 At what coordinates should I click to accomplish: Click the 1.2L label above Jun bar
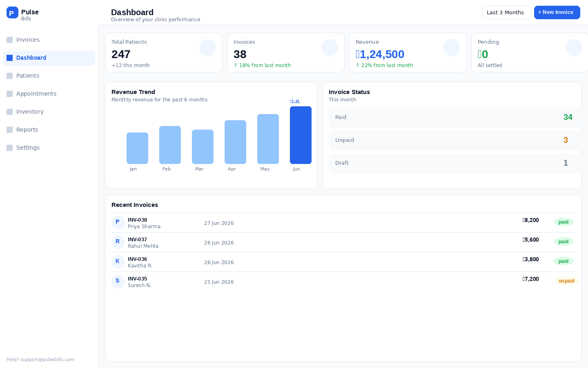tap(295, 101)
